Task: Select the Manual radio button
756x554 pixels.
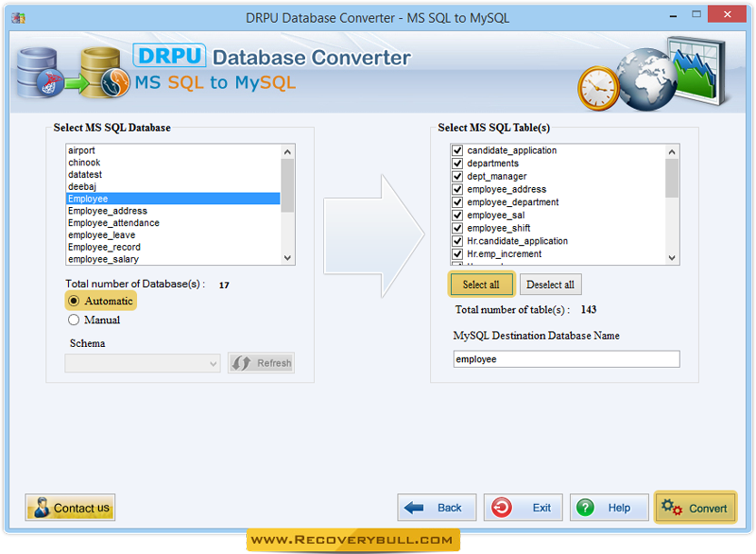Action: (74, 320)
